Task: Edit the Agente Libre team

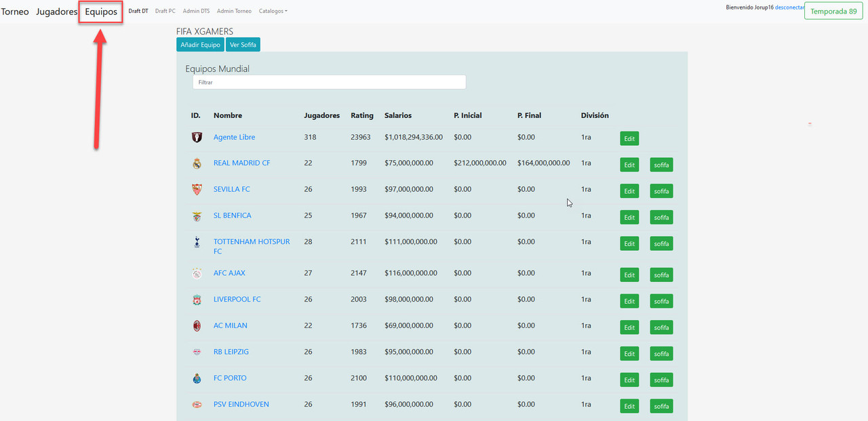Action: pos(629,138)
